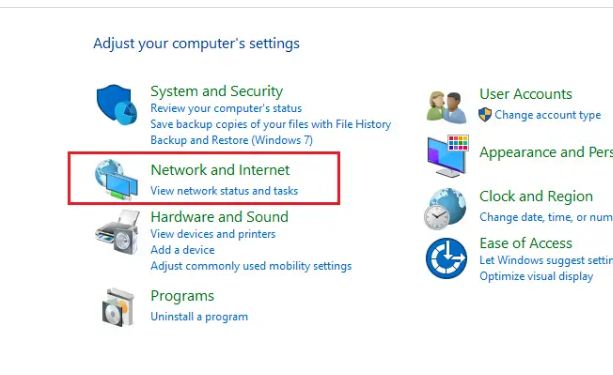Image resolution: width=613 pixels, height=375 pixels.
Task: Open the Network and Internet globe icon
Action: coord(117,179)
